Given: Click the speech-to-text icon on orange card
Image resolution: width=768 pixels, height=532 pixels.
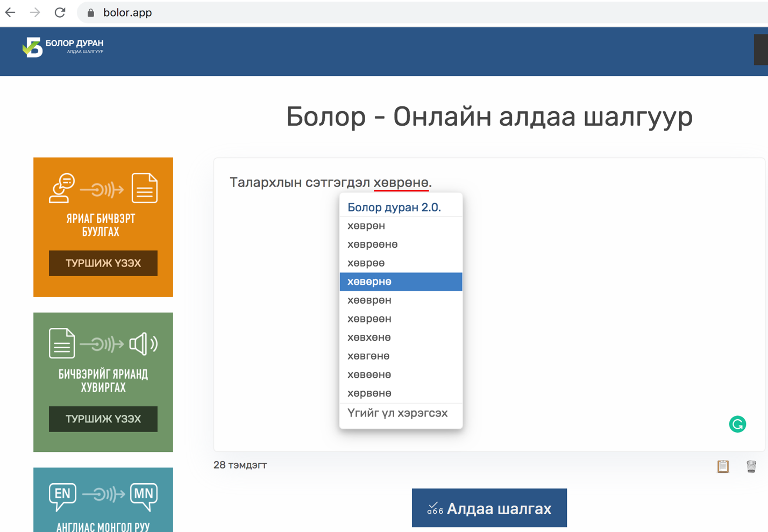Looking at the screenshot, I should click(103, 188).
